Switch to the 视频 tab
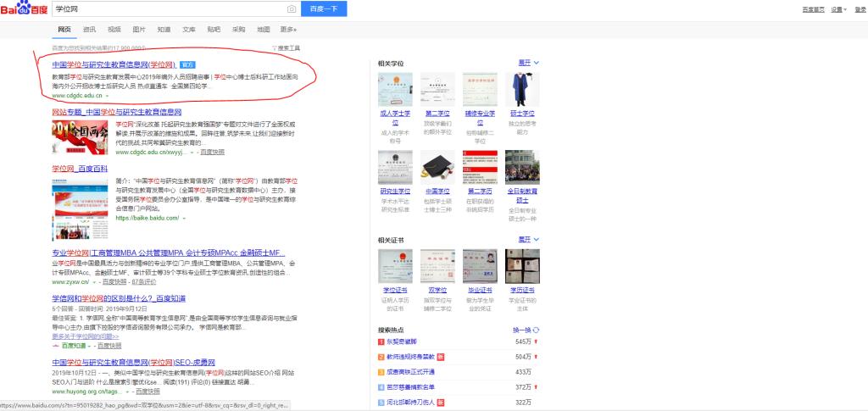The width and height of the screenshot is (868, 411). [x=114, y=29]
